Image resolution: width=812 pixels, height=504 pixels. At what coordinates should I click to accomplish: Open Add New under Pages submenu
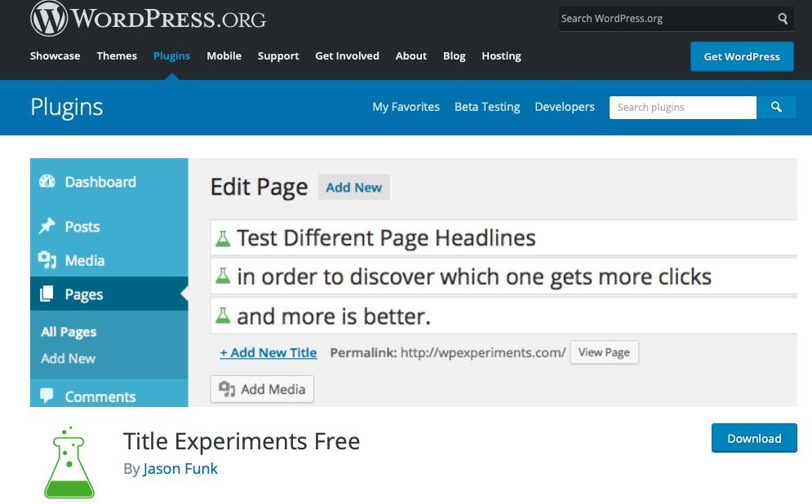coord(68,358)
